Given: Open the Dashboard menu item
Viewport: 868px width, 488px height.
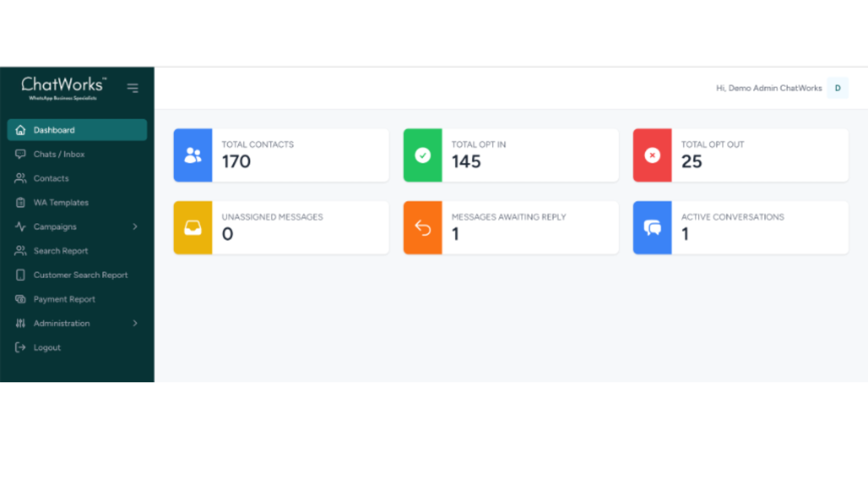Looking at the screenshot, I should [x=77, y=130].
